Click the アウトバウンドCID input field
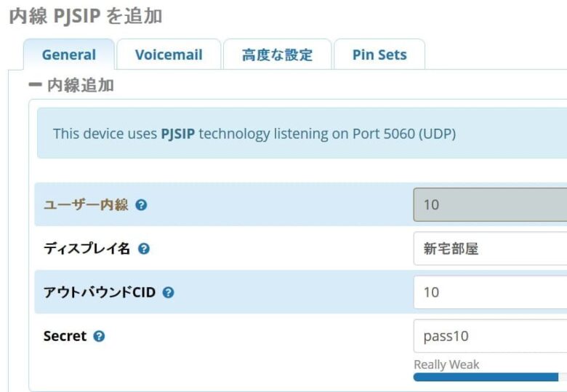This screenshot has height=392, width=567. [x=490, y=292]
